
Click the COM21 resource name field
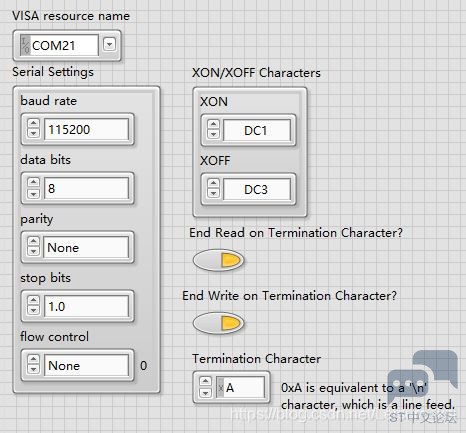(x=59, y=45)
